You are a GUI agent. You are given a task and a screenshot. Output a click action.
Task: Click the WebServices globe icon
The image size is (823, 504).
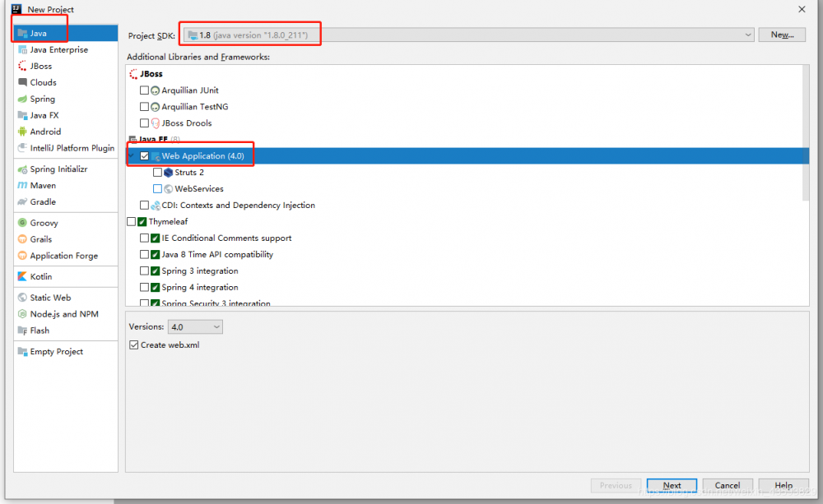(x=169, y=189)
